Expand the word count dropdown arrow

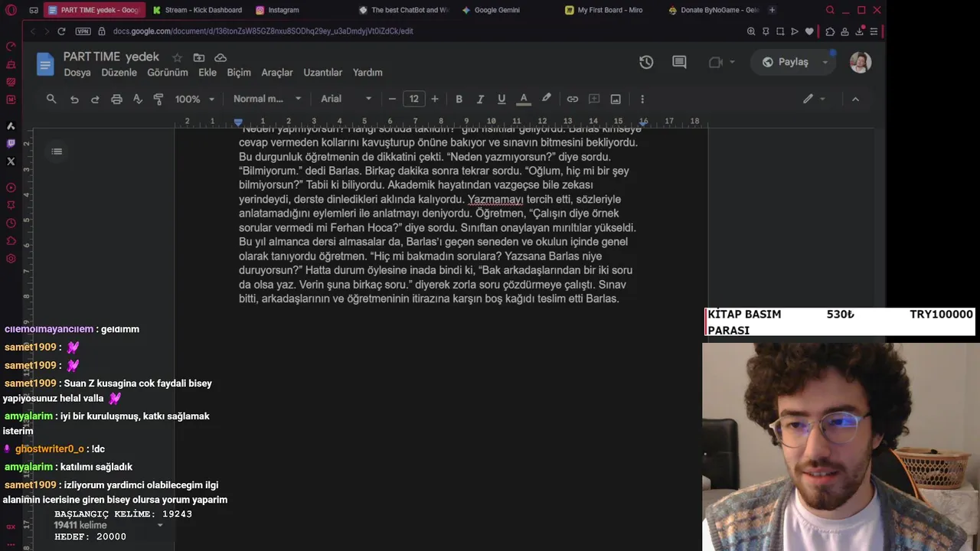pyautogui.click(x=160, y=526)
